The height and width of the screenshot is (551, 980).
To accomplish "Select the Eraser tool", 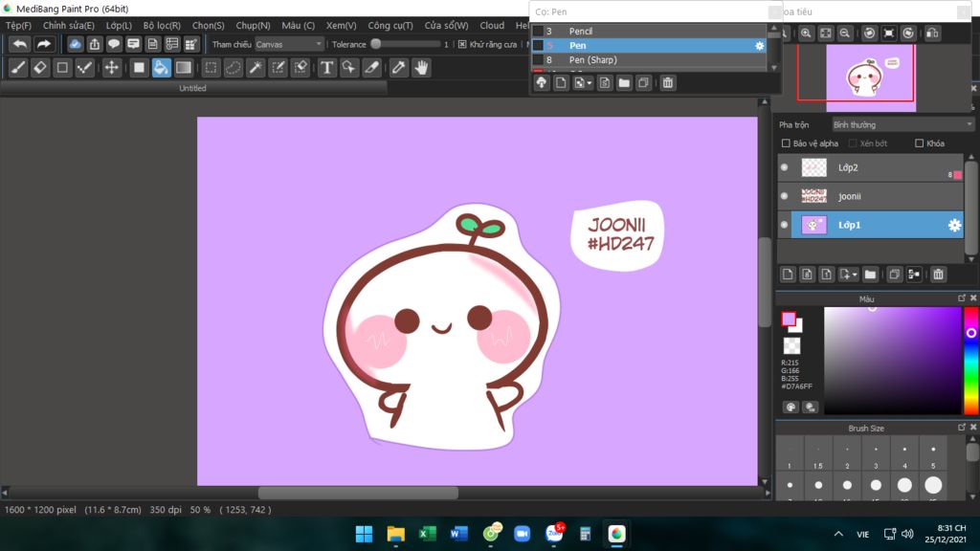I will point(40,68).
